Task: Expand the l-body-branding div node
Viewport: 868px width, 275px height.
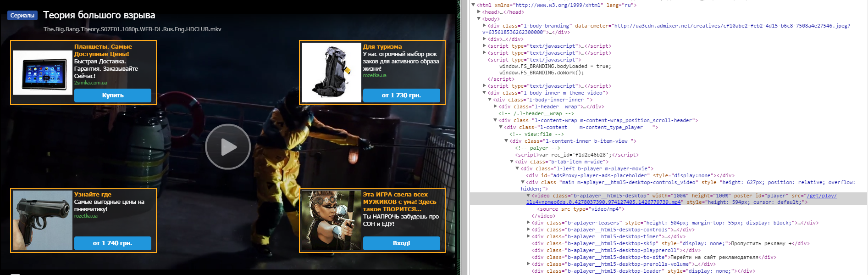Action: click(x=485, y=26)
